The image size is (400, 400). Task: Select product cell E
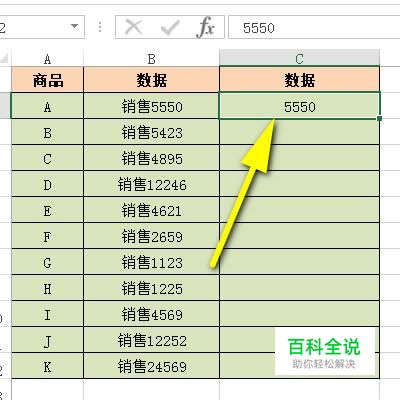47,210
